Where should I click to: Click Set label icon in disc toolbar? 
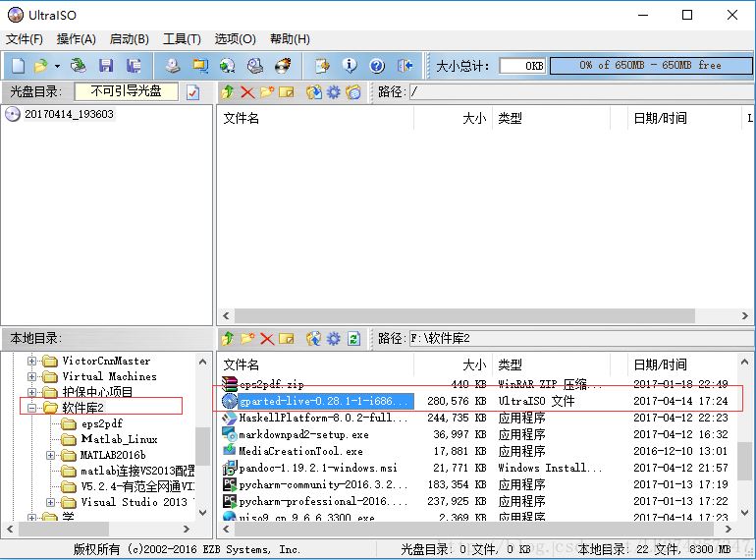pyautogui.click(x=353, y=91)
